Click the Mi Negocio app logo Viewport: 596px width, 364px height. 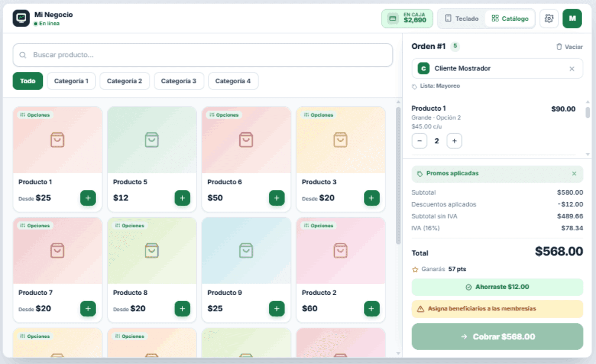pos(21,18)
